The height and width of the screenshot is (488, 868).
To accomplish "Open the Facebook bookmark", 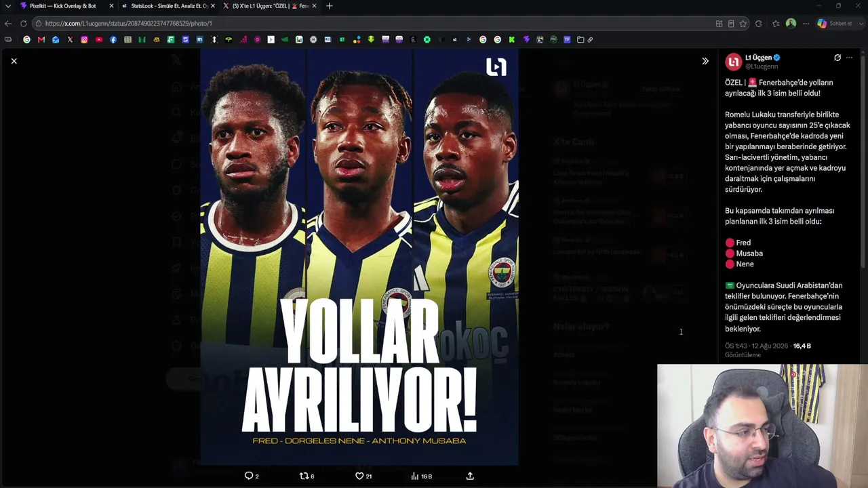I will [x=113, y=39].
